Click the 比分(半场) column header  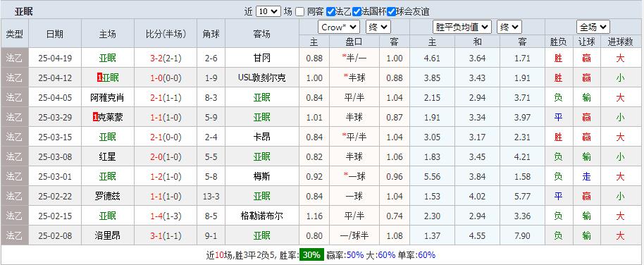pyautogui.click(x=166, y=34)
